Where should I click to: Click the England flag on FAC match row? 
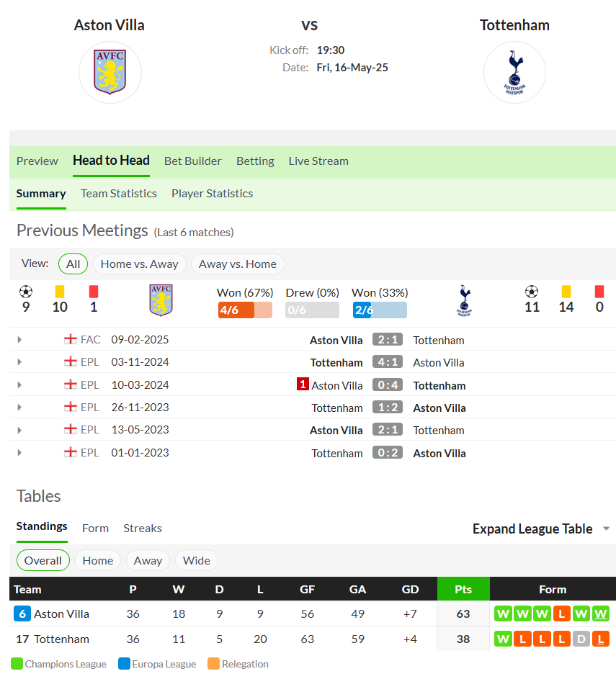click(x=70, y=339)
